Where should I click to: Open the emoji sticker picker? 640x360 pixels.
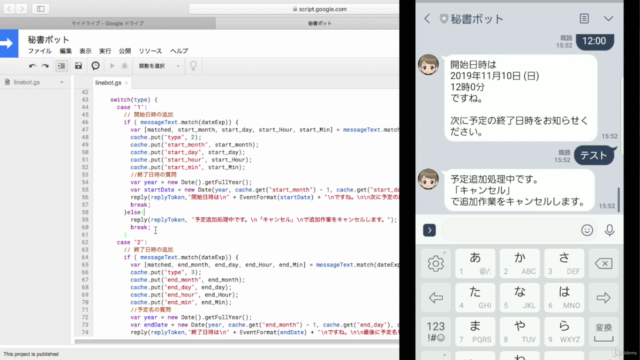click(587, 230)
